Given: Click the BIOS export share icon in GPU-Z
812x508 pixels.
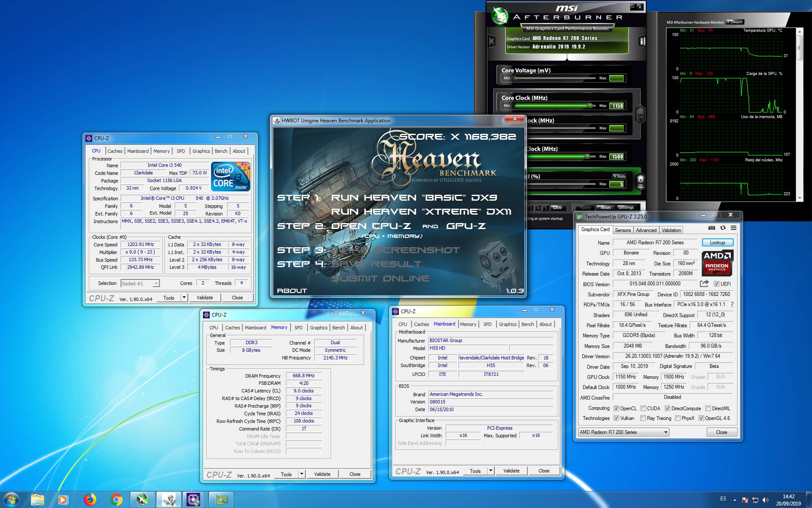Looking at the screenshot, I should [704, 284].
